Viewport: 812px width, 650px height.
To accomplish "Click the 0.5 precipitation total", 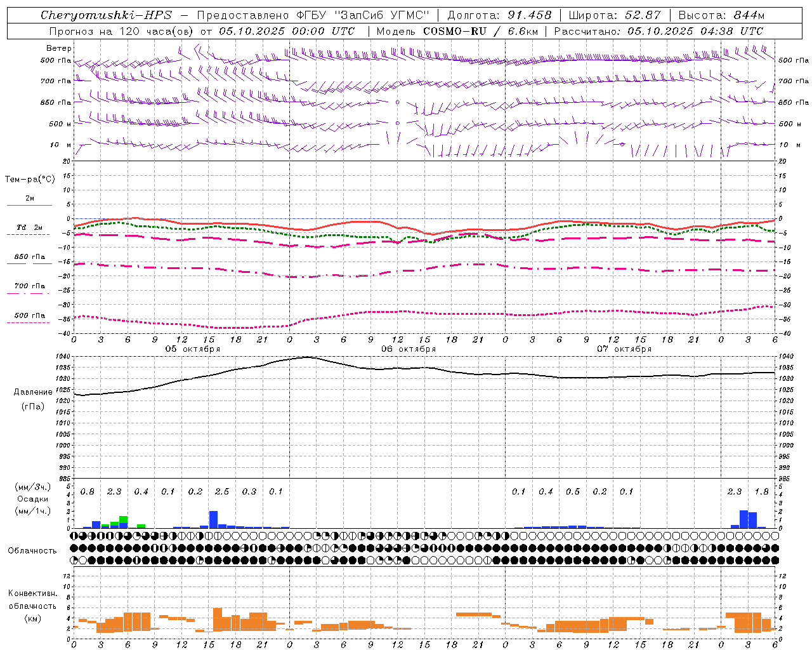I will (x=573, y=492).
